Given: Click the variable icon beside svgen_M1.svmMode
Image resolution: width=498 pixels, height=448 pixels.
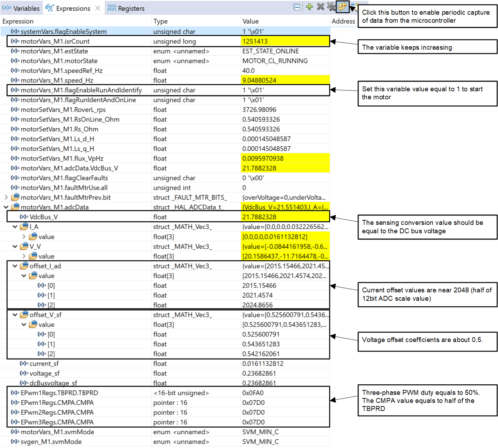Looking at the screenshot, I should 15,442.
